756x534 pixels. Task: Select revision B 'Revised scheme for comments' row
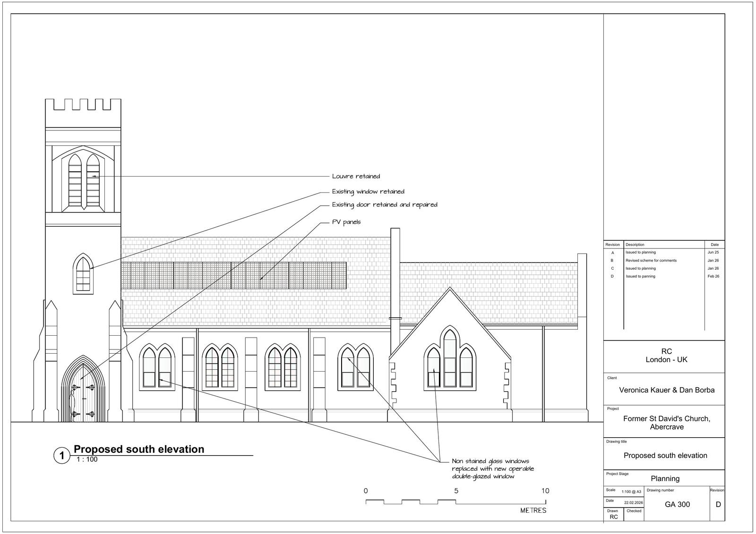tap(651, 261)
